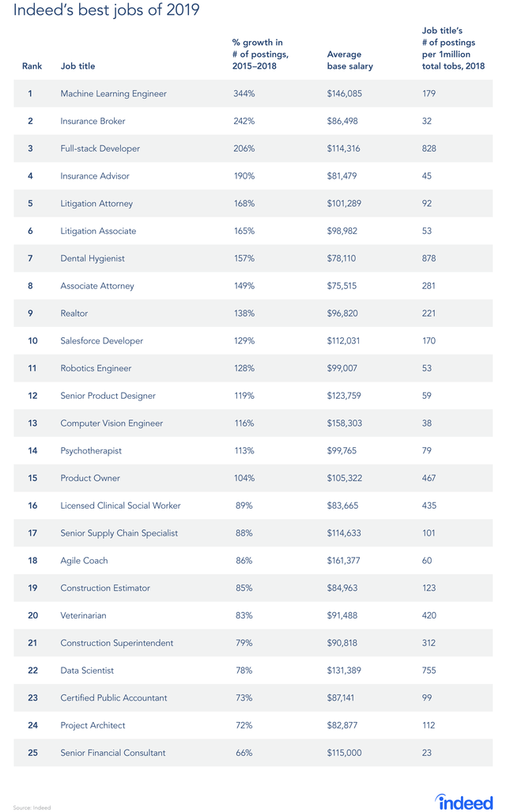Click the Full-stack Developer job title
This screenshot has width=506, height=812.
tap(99, 149)
